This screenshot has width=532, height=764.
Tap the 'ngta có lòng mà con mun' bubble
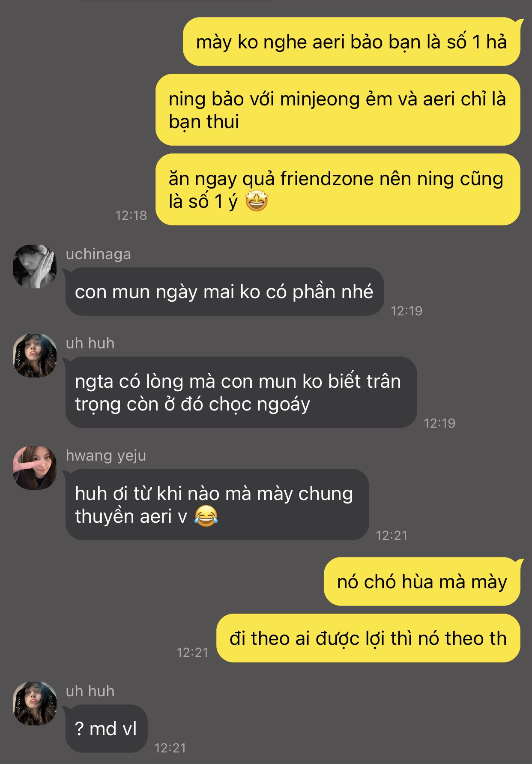[241, 392]
